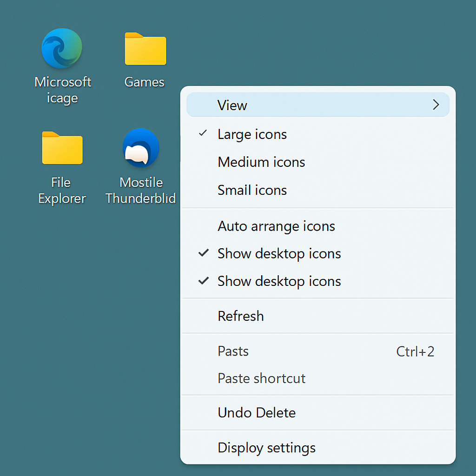Click the 'Mostile Thunderblid' label text
Viewport: 476px width, 476px height.
click(x=140, y=190)
